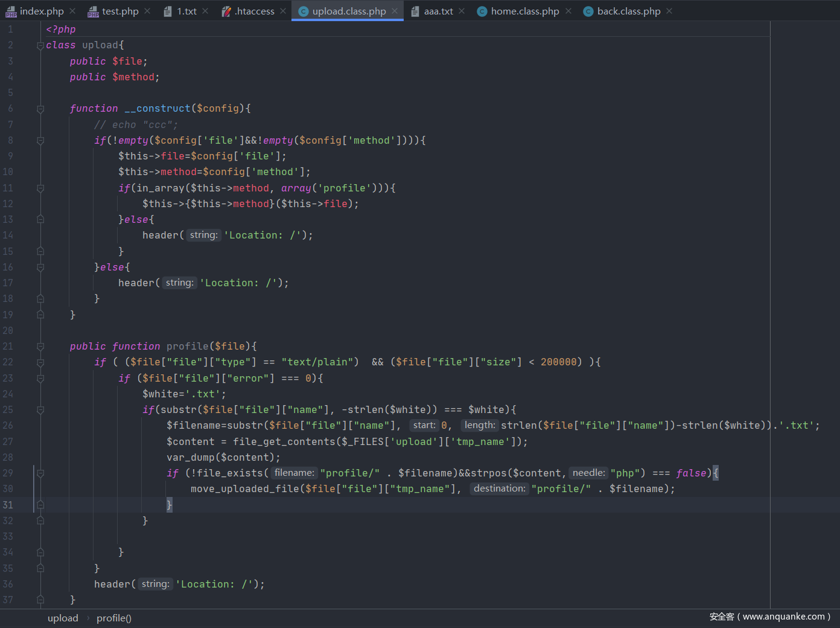Close the .htaccess tab
Image resolution: width=840 pixels, height=628 pixels.
(x=283, y=11)
